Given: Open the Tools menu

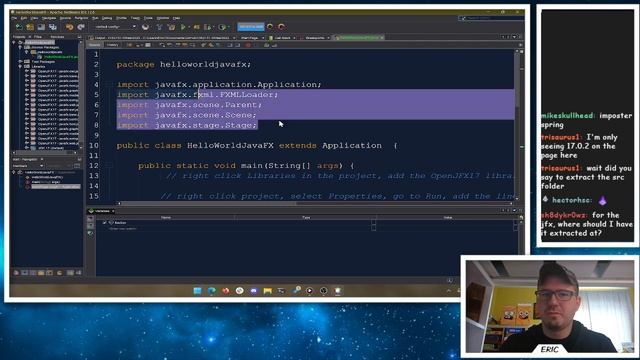Looking at the screenshot, I should pos(148,18).
